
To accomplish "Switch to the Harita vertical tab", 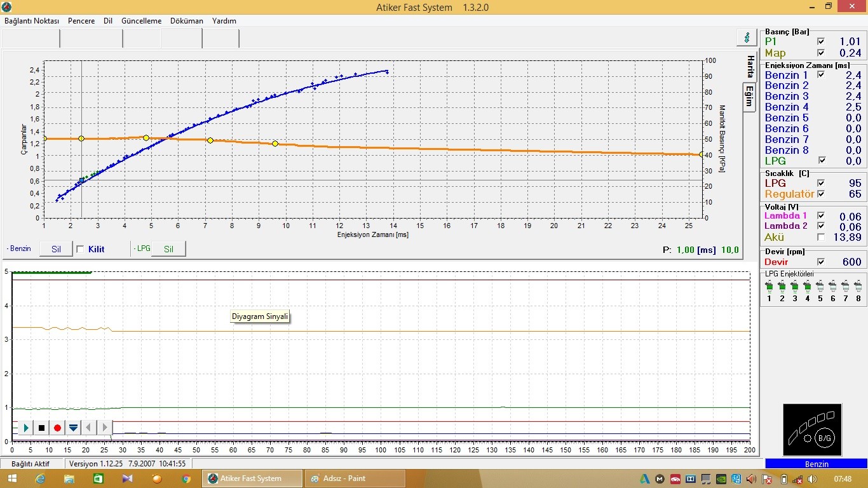I will click(750, 66).
